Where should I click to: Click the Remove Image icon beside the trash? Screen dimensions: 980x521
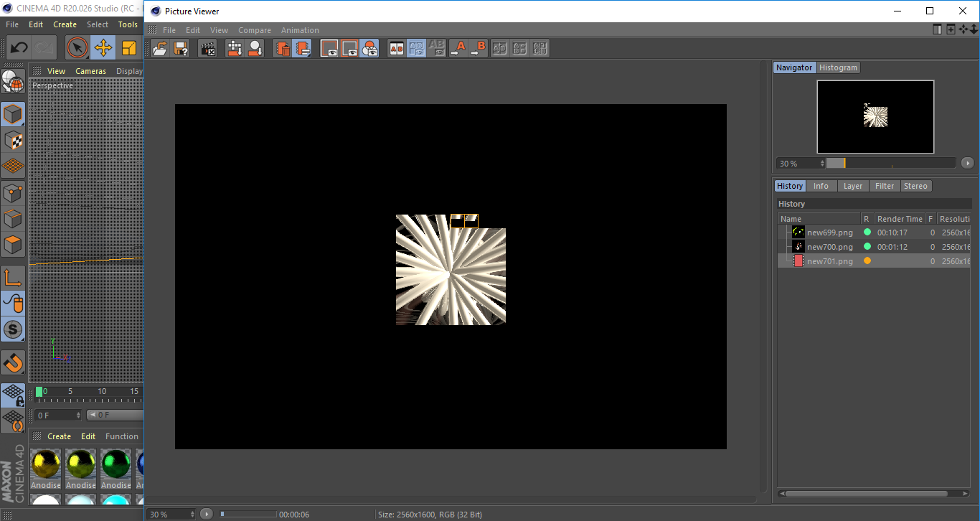[x=302, y=48]
